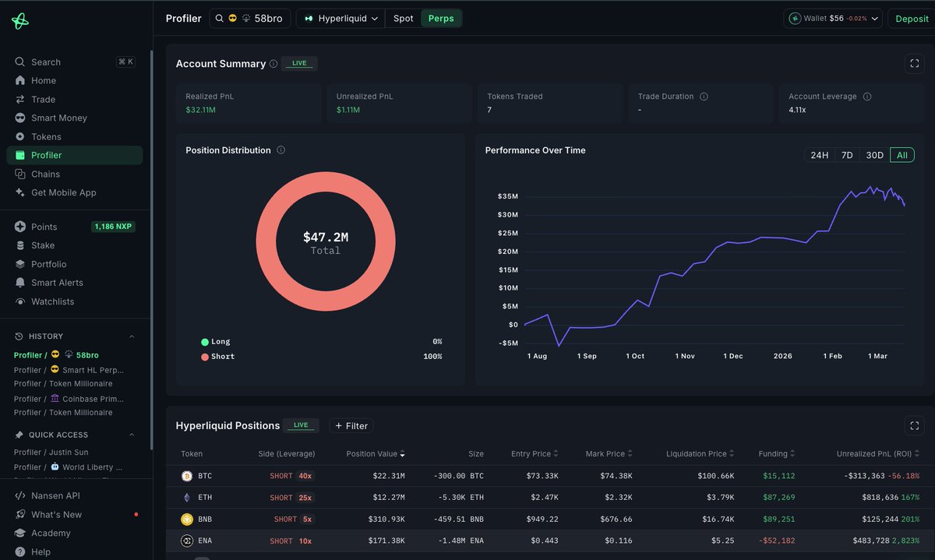The height and width of the screenshot is (560, 935).
Task: Sort by Unrealized PnL (ROI) column
Action: tap(878, 453)
